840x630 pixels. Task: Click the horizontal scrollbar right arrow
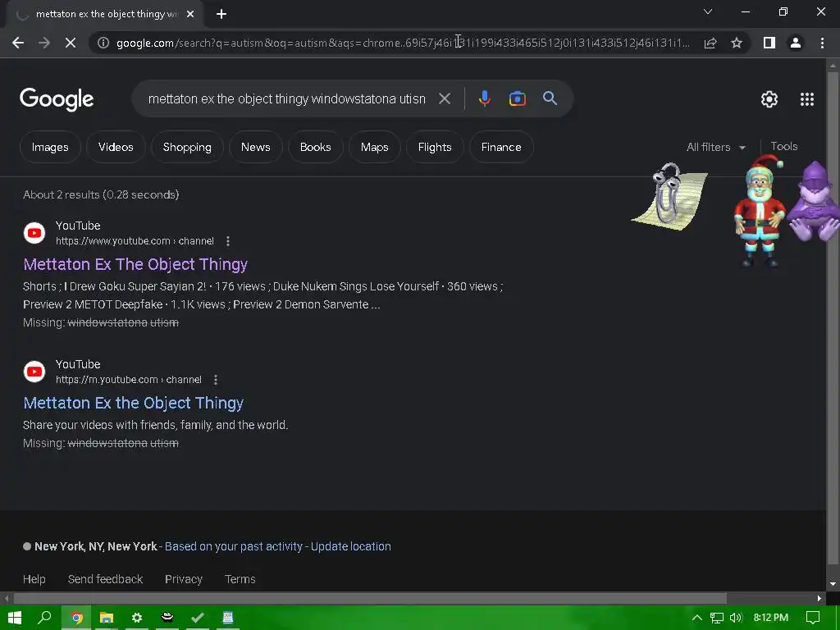coord(819,598)
